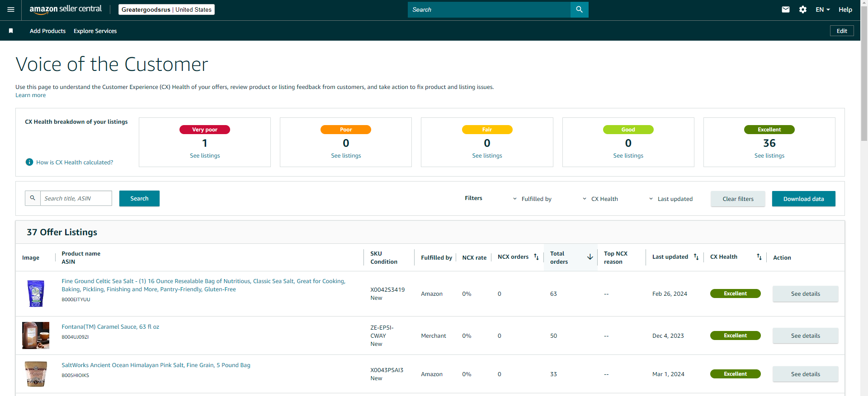
Task: Click the Caramel Sauce product thumbnail
Action: (x=36, y=335)
